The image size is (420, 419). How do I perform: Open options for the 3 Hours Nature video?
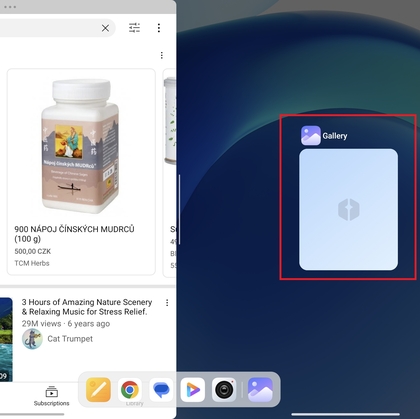pos(167,303)
